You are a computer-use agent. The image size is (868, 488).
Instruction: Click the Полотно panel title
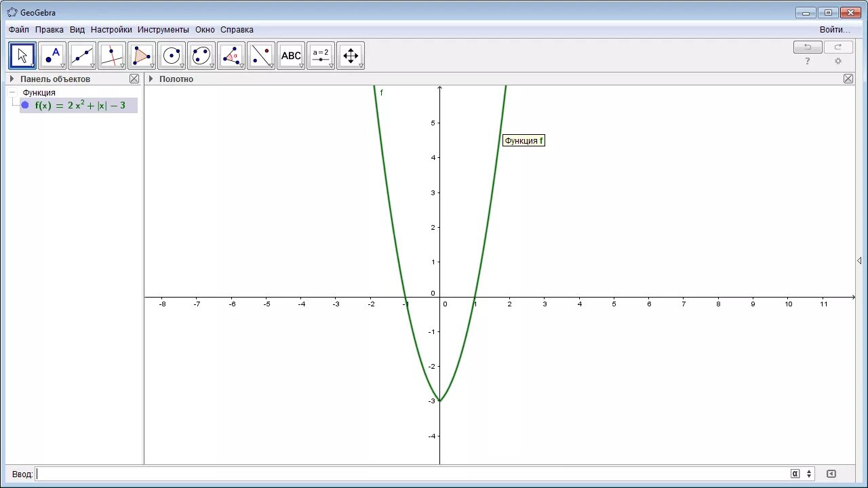coord(176,79)
